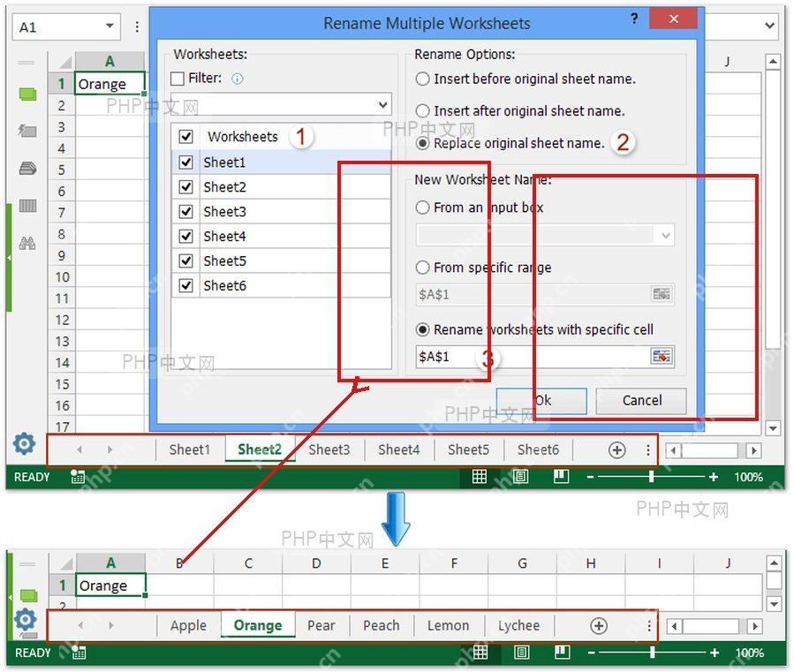Screen dimensions: 794x672
Task: Click the Cancel button
Action: [641, 401]
